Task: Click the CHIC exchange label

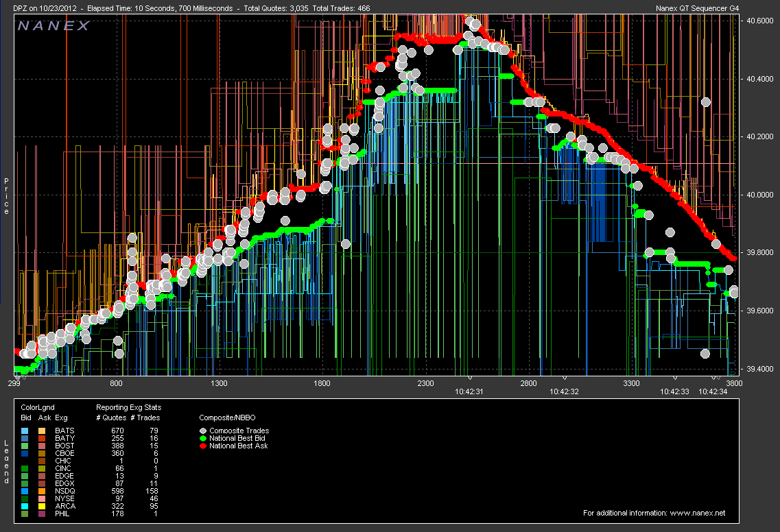Action: 63,461
